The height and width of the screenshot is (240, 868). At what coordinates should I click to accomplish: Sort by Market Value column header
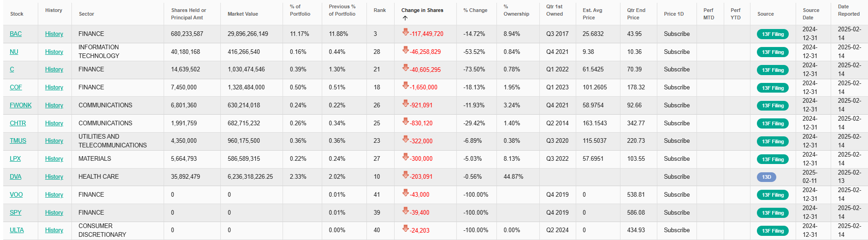243,14
